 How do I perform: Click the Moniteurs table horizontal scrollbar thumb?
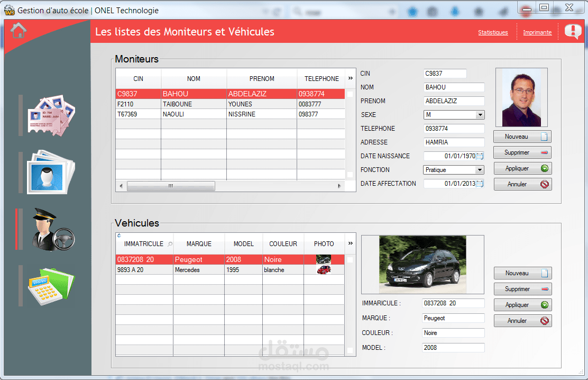pyautogui.click(x=171, y=186)
